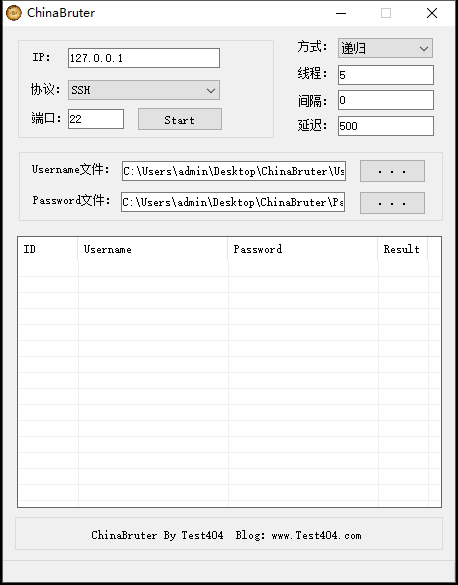458x585 pixels.
Task: Click the ChinaBruter window title text
Action: click(61, 13)
